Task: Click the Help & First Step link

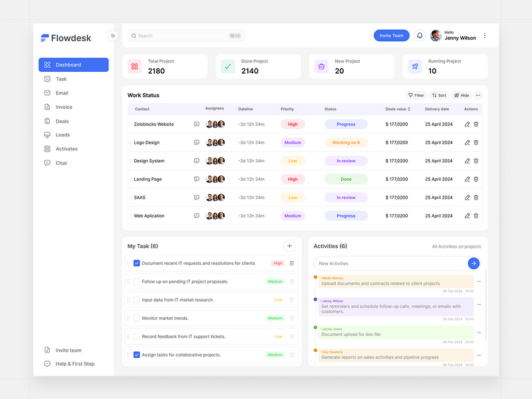Action: click(x=73, y=364)
